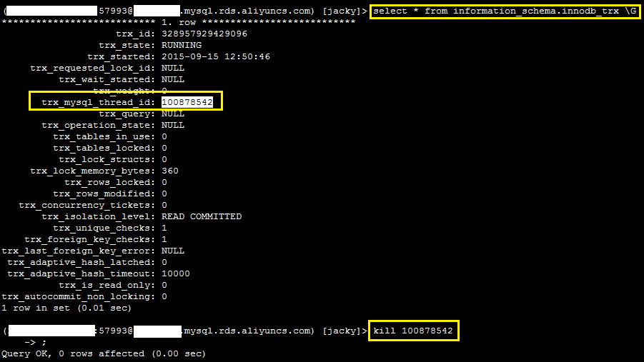Click the trx_isolation_level field label
The image size is (644, 362).
click(x=97, y=216)
